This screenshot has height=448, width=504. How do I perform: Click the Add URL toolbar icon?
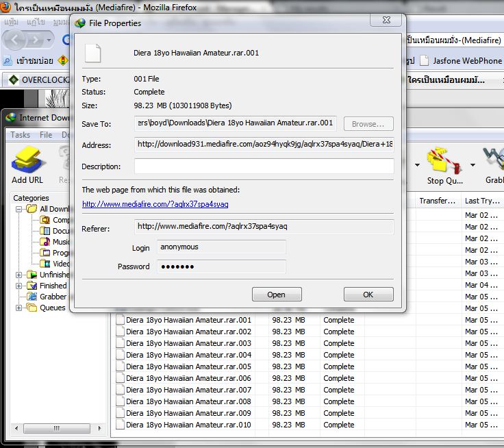click(27, 164)
